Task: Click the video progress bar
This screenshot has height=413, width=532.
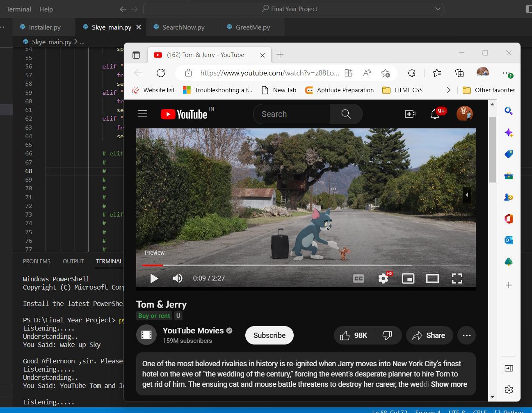Action: 306,265
